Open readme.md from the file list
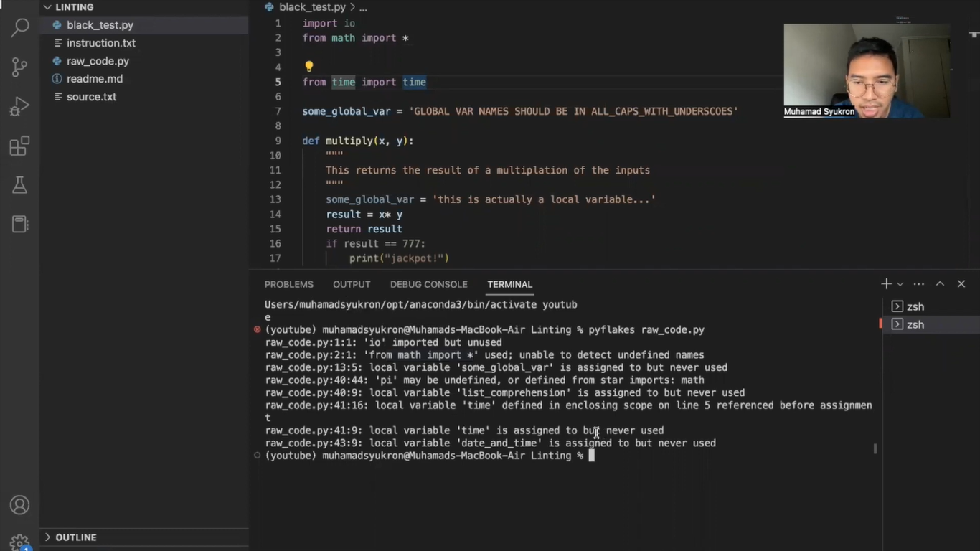The width and height of the screenshot is (980, 551). pyautogui.click(x=94, y=79)
